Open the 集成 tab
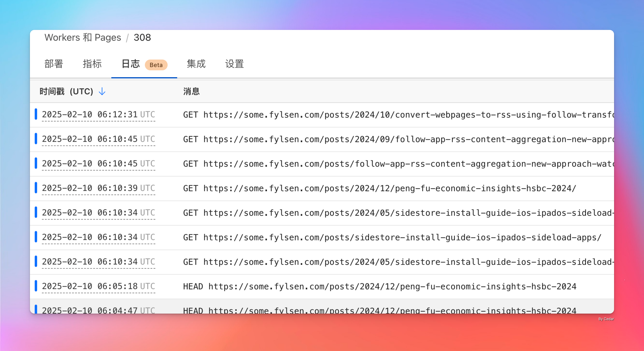Image resolution: width=644 pixels, height=351 pixels. [196, 64]
